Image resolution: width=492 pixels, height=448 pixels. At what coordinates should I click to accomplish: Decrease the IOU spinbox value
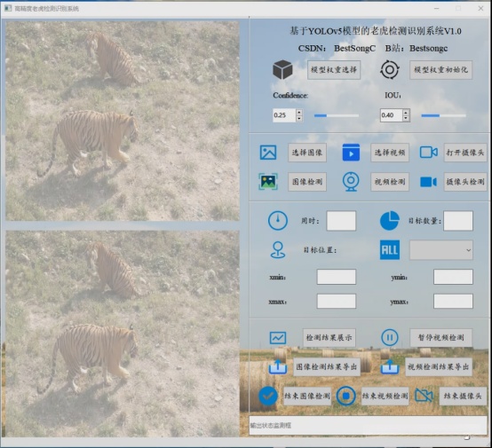(407, 119)
